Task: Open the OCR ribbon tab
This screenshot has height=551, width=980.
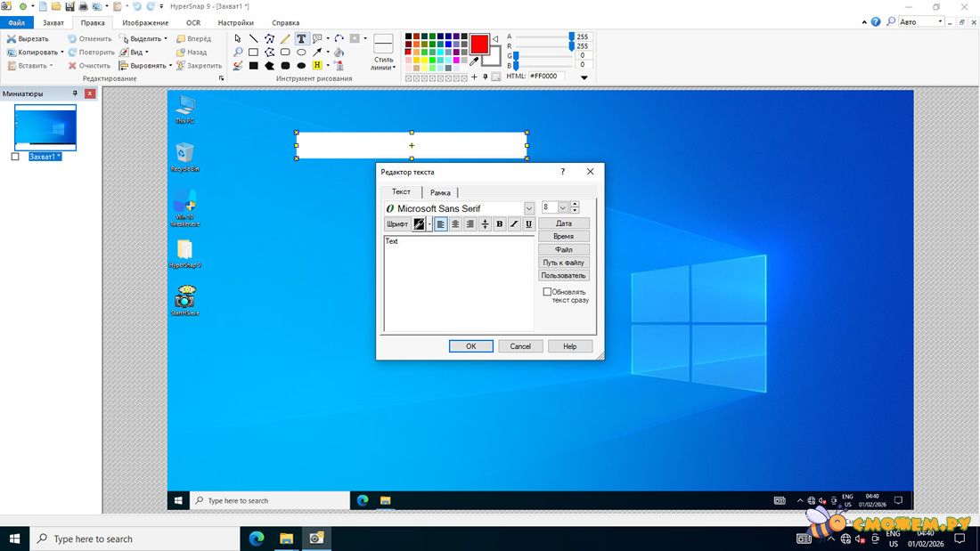Action: tap(193, 22)
